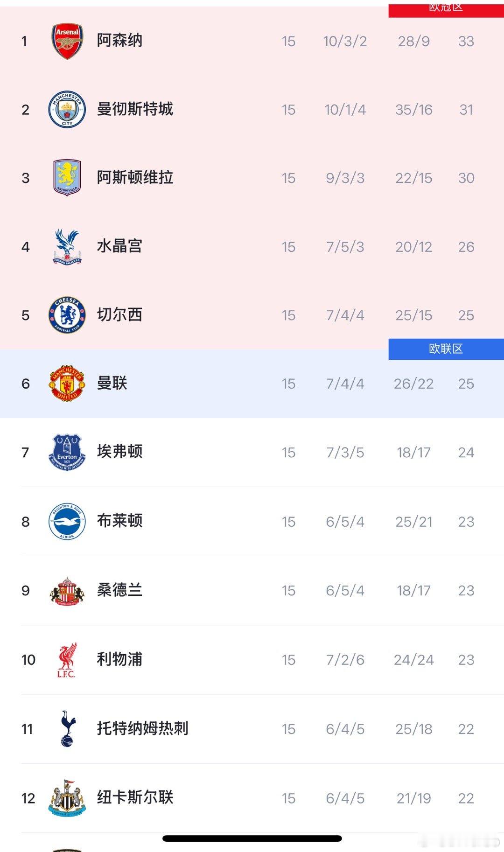Viewport: 504px width, 852px height.
Task: Tap the Everton club crest
Action: coord(67,452)
